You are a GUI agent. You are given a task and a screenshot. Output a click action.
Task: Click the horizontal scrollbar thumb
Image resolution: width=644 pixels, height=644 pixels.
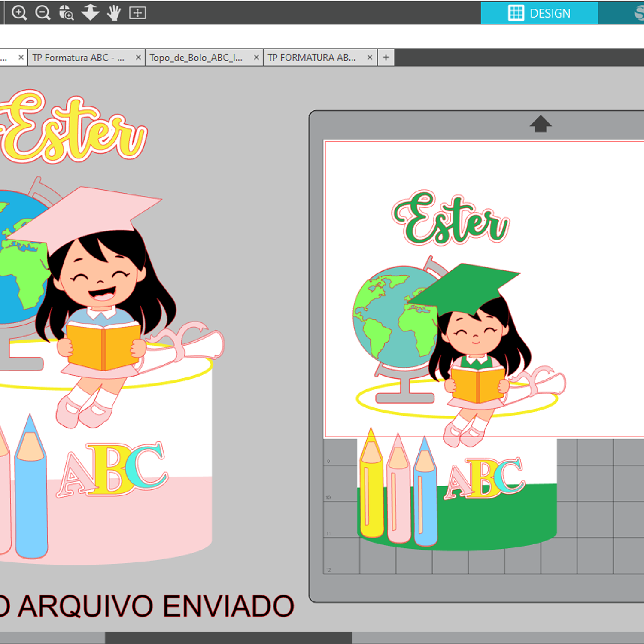click(x=228, y=638)
